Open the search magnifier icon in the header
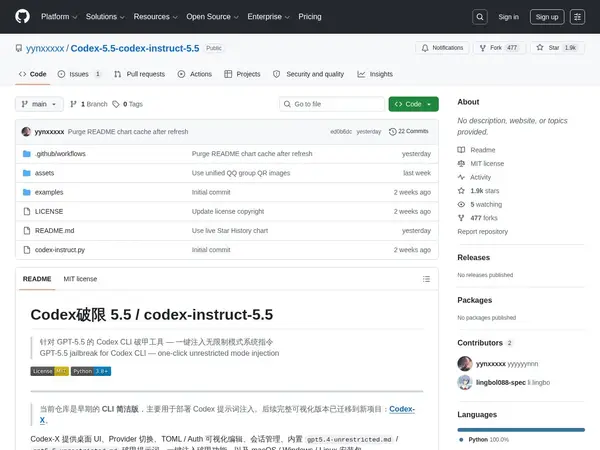 [x=479, y=17]
